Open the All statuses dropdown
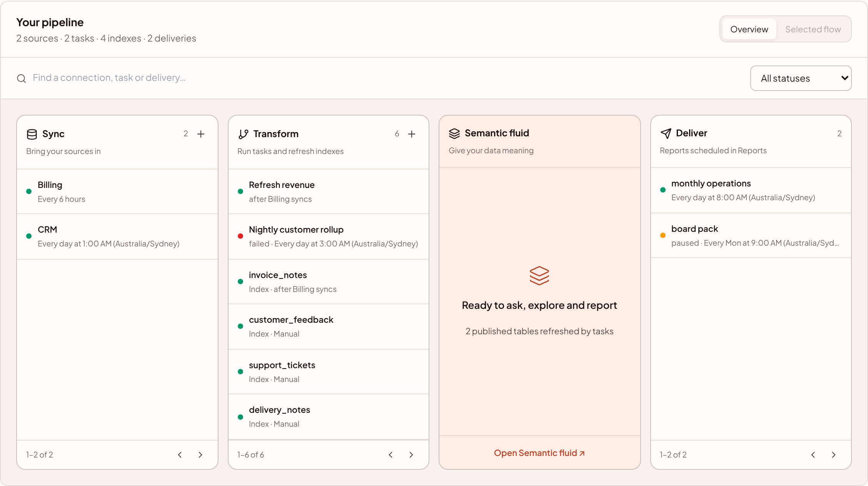The image size is (868, 486). pyautogui.click(x=801, y=78)
